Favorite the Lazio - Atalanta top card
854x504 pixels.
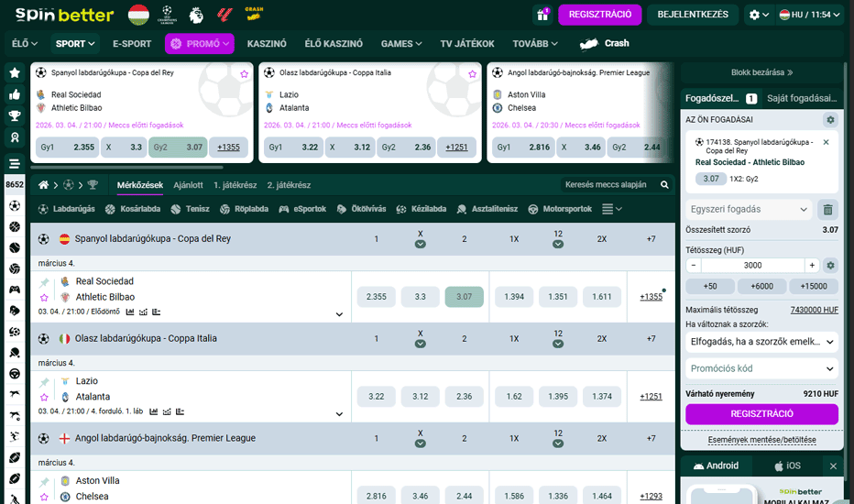tap(472, 74)
